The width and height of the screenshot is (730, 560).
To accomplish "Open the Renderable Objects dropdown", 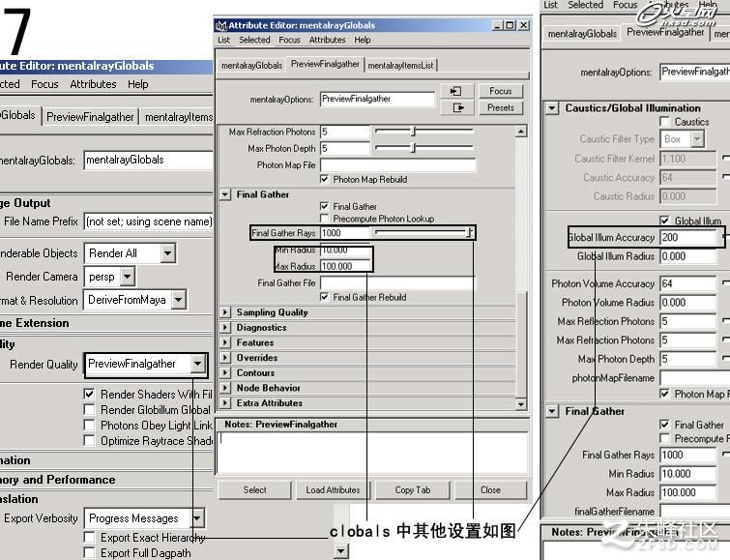I will click(x=168, y=253).
